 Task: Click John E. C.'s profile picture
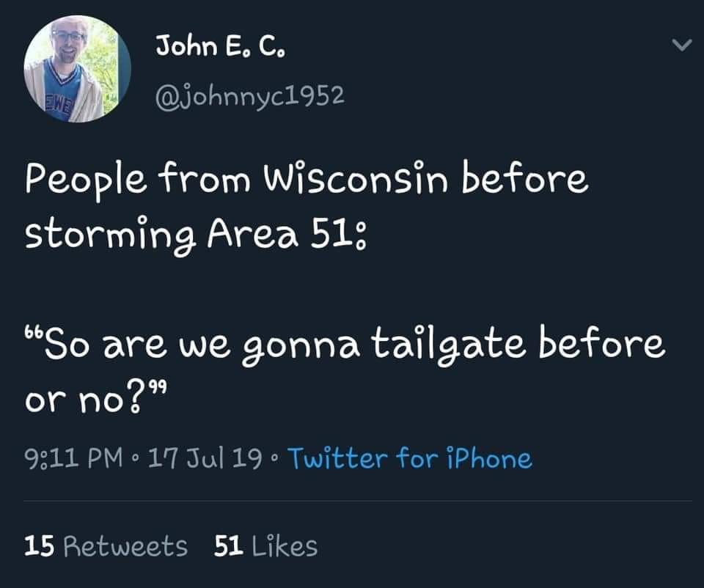tap(77, 69)
